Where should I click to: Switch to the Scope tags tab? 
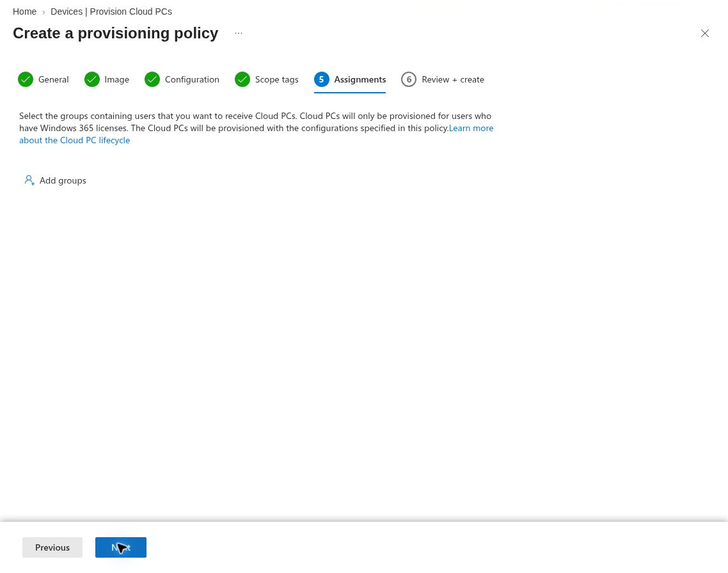click(277, 79)
